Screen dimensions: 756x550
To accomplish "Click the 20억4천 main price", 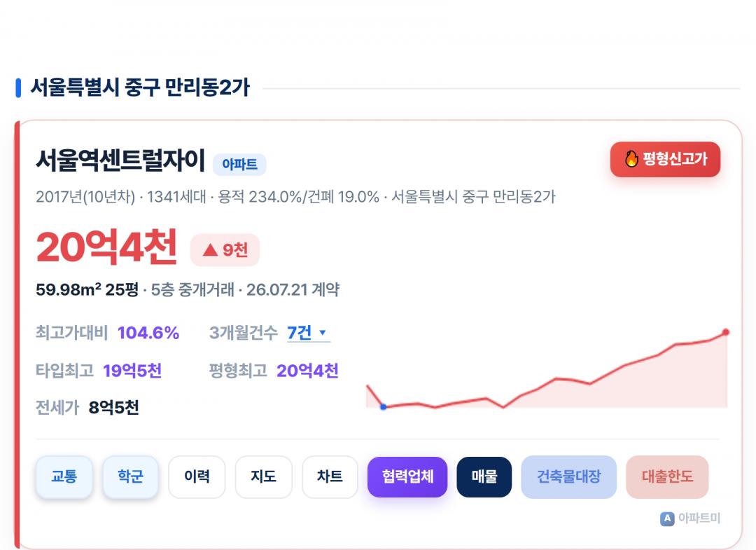I will tap(107, 247).
